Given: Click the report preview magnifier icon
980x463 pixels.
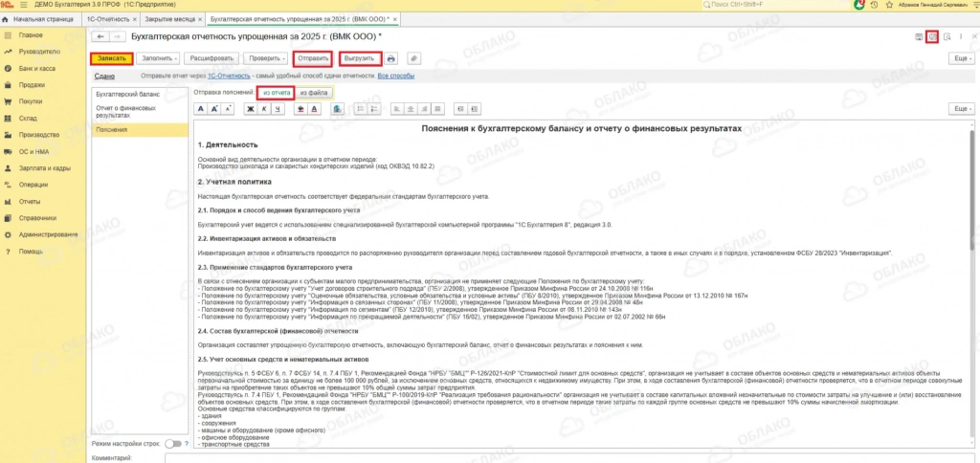Looking at the screenshot, I should click(947, 37).
